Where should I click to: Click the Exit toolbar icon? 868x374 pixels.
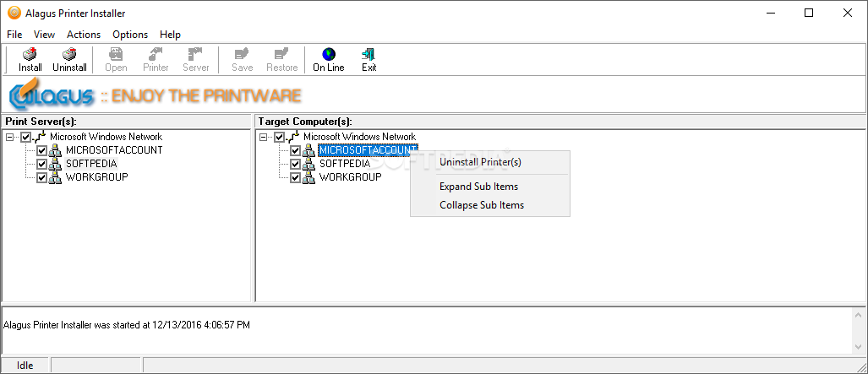point(368,55)
